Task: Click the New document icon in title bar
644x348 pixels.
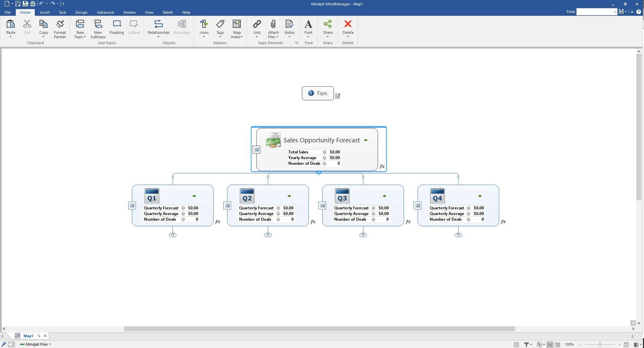Action: pos(7,4)
